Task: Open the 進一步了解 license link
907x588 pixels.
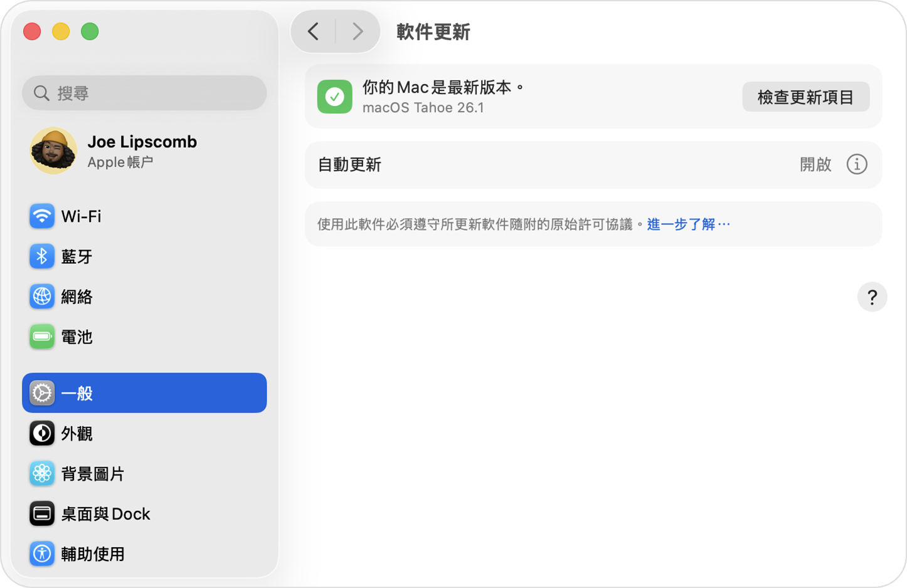Action: pos(683,223)
